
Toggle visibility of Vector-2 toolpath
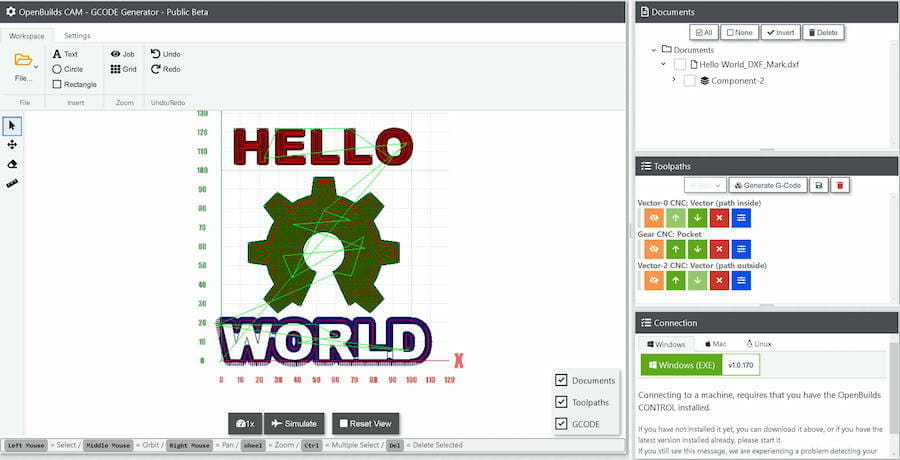click(x=654, y=280)
